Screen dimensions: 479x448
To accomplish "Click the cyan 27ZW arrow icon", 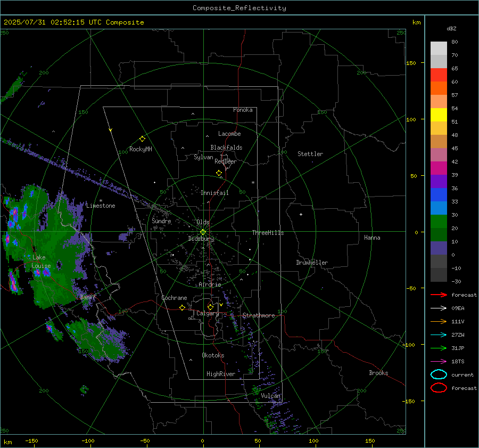I will click(439, 335).
